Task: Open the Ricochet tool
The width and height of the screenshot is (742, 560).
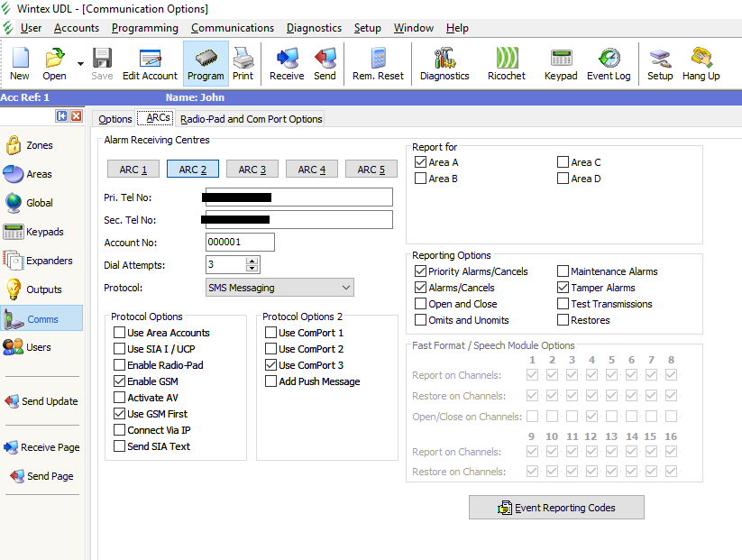Action: coord(506,65)
